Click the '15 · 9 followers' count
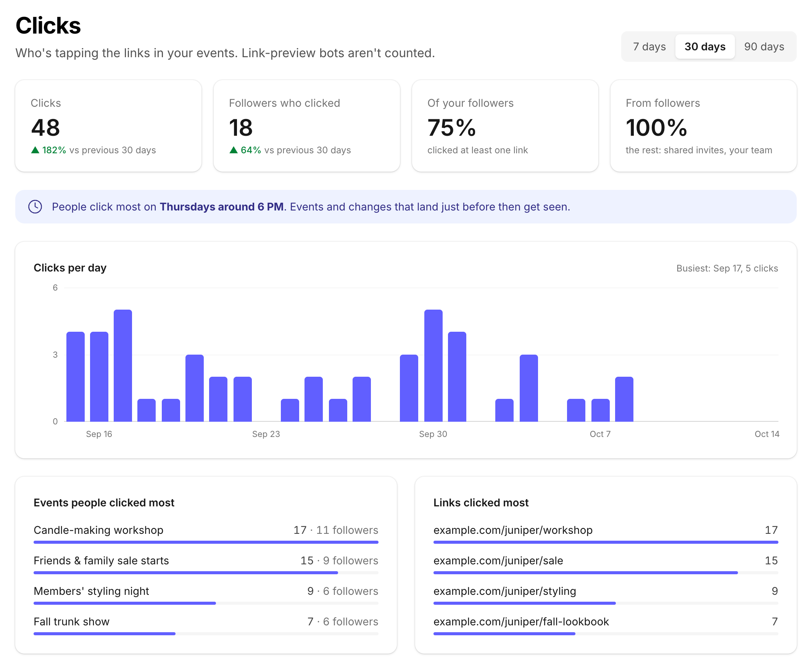This screenshot has width=812, height=665. tap(339, 561)
